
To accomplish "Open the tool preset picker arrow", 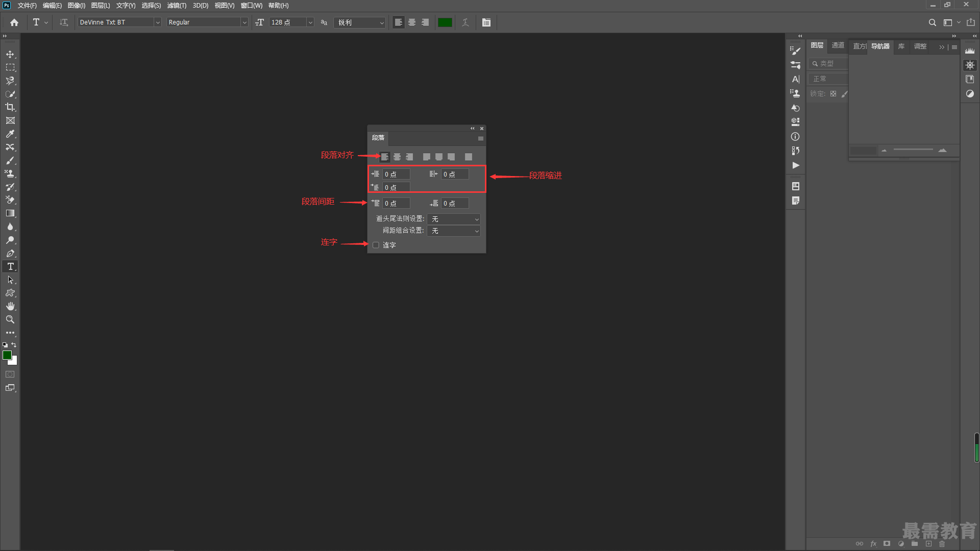I will (x=46, y=22).
